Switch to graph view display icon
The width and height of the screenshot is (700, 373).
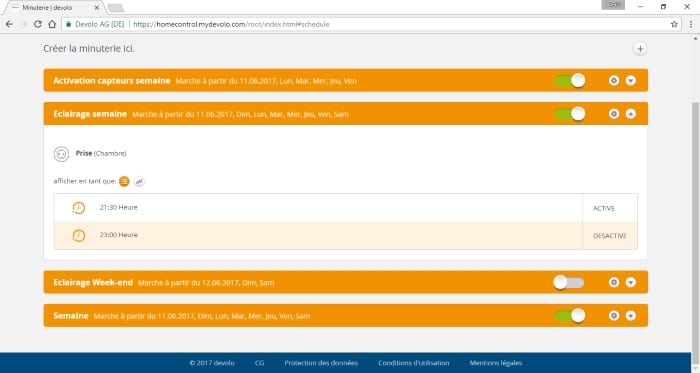(x=139, y=181)
